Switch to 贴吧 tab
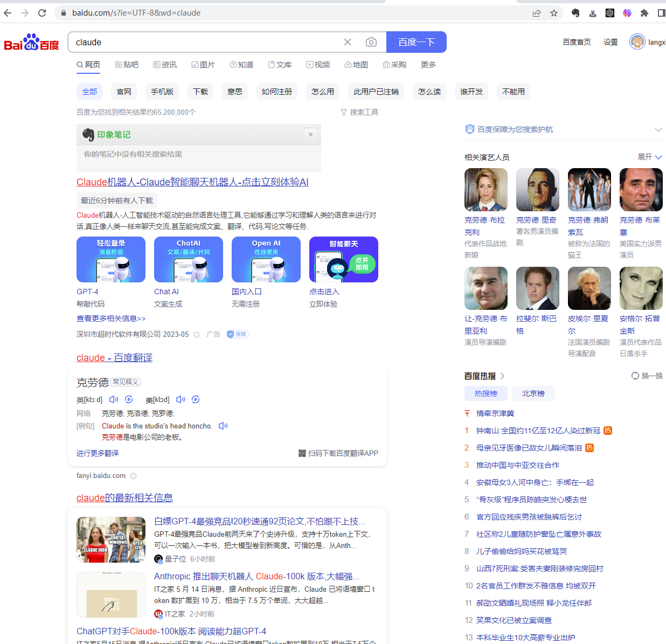This screenshot has height=644, width=666. (127, 65)
